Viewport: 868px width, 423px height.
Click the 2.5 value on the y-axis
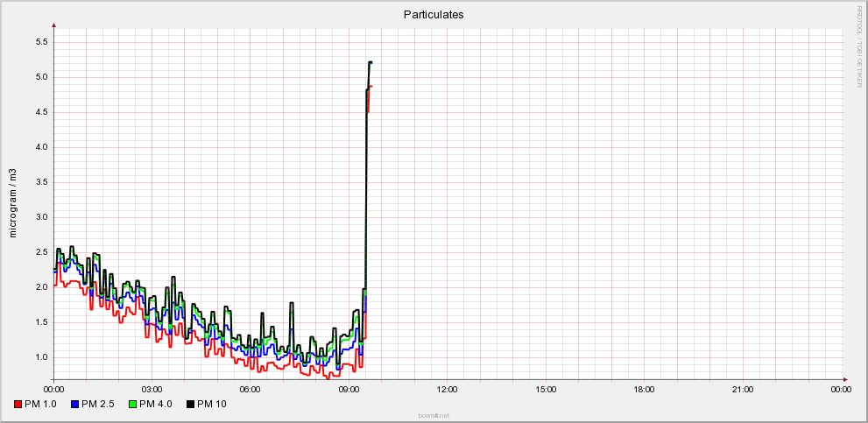point(39,252)
